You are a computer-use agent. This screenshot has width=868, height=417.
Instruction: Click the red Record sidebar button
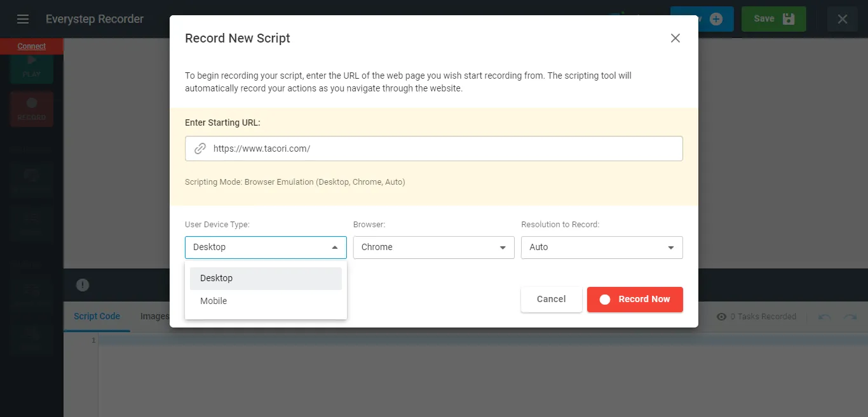[x=32, y=109]
